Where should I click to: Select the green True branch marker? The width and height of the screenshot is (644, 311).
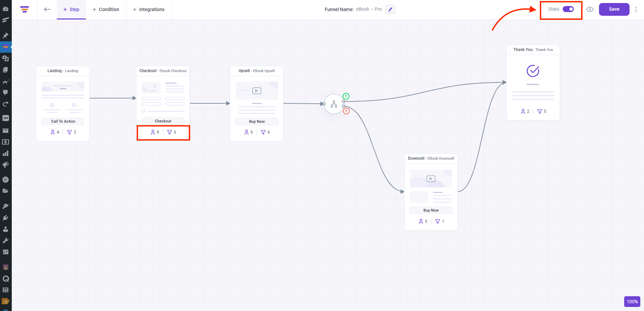(x=346, y=96)
